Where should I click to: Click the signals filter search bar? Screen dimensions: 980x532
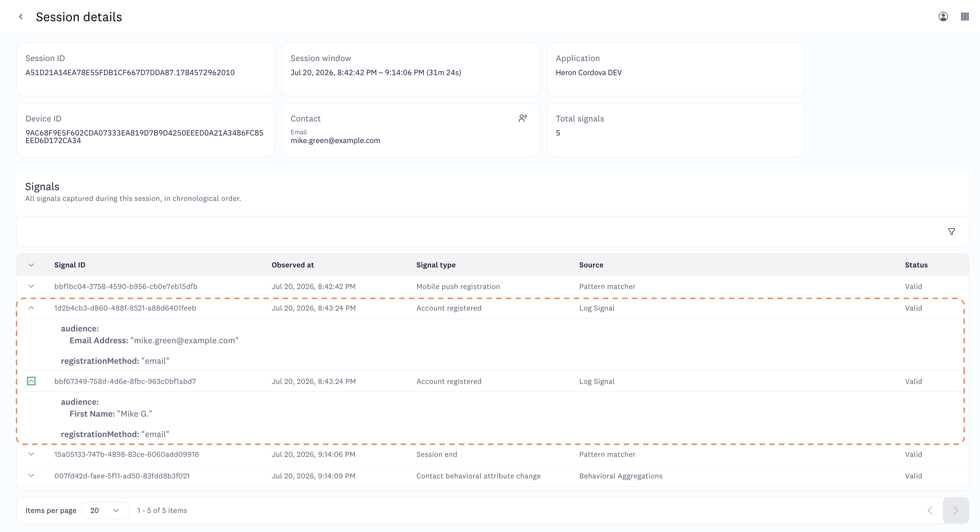(x=479, y=231)
